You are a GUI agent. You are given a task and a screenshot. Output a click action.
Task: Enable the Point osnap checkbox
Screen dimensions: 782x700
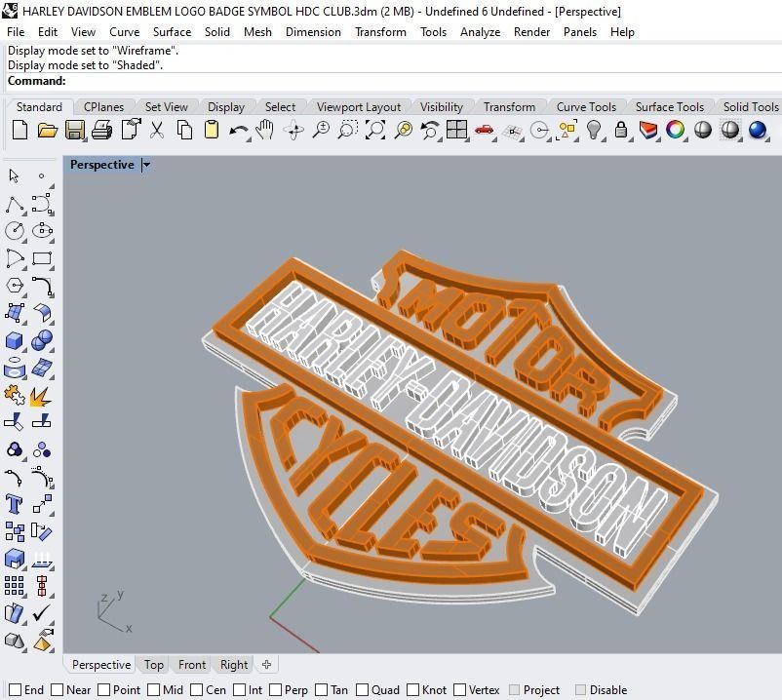pos(103,690)
